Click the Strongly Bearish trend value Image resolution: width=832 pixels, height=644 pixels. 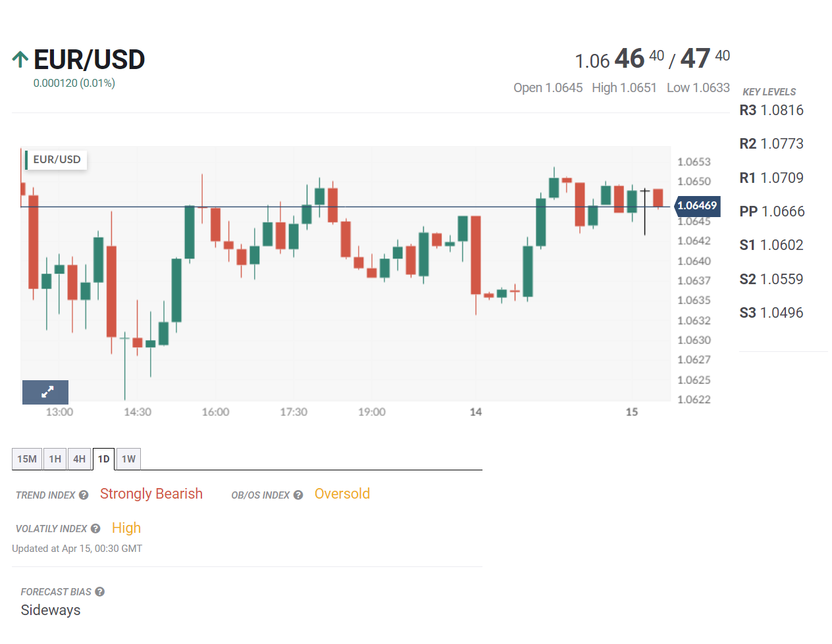[151, 494]
